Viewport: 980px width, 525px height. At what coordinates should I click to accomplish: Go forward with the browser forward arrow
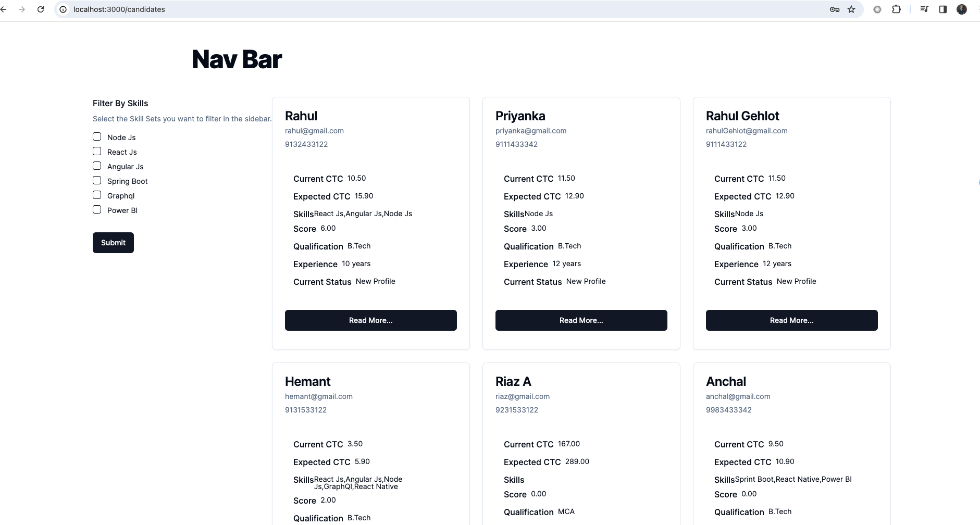pos(22,9)
